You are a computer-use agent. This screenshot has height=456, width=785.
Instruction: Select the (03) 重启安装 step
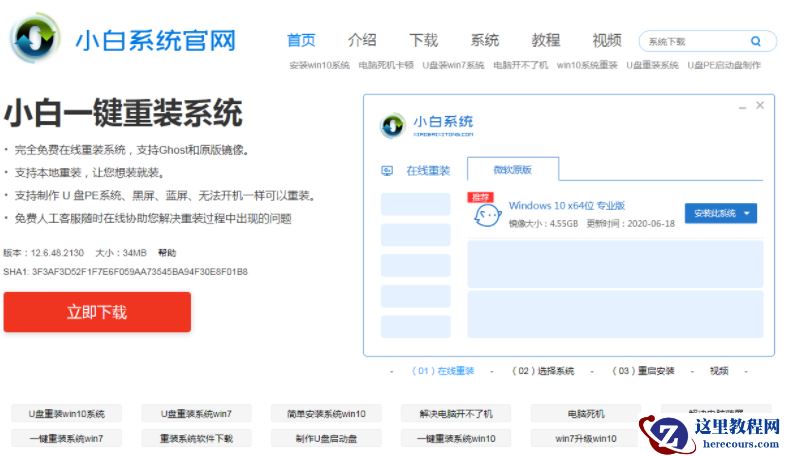pos(643,371)
